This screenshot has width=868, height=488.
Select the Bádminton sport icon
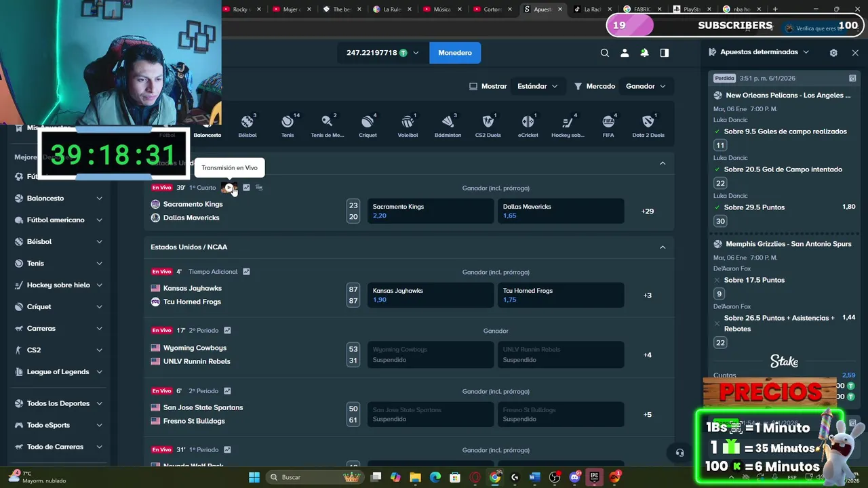pos(448,125)
